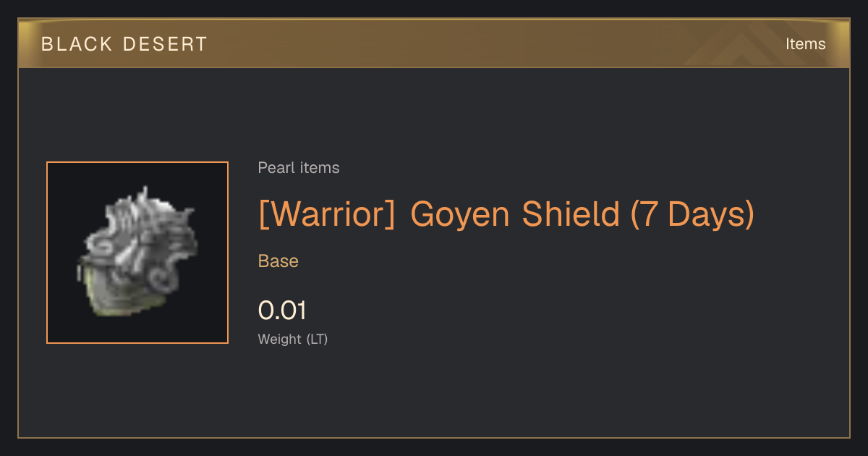Open the Items link in the header

pos(805,44)
